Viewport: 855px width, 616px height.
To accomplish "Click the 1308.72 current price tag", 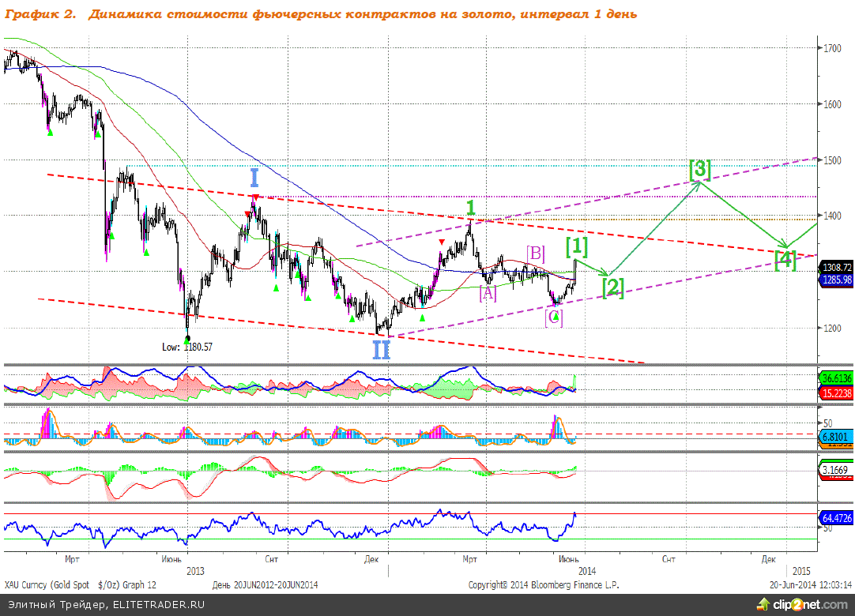I will click(836, 268).
